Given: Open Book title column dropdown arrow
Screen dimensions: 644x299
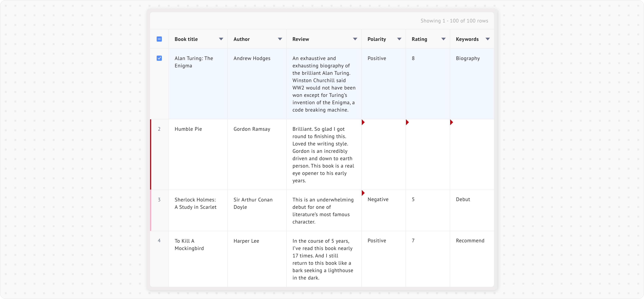Looking at the screenshot, I should pyautogui.click(x=221, y=39).
